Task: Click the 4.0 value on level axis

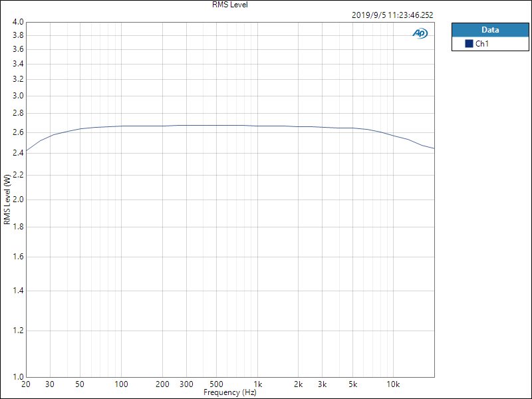Action: click(18, 22)
